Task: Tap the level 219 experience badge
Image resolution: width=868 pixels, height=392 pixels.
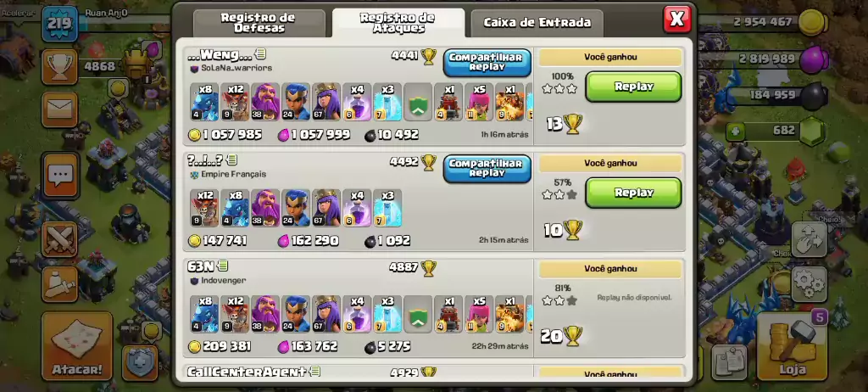Action: [60, 24]
